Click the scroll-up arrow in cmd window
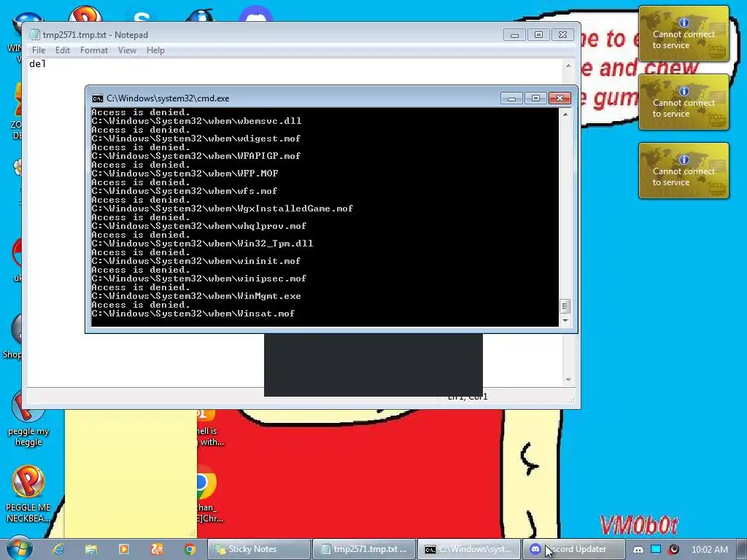This screenshot has width=747, height=560. point(565,114)
